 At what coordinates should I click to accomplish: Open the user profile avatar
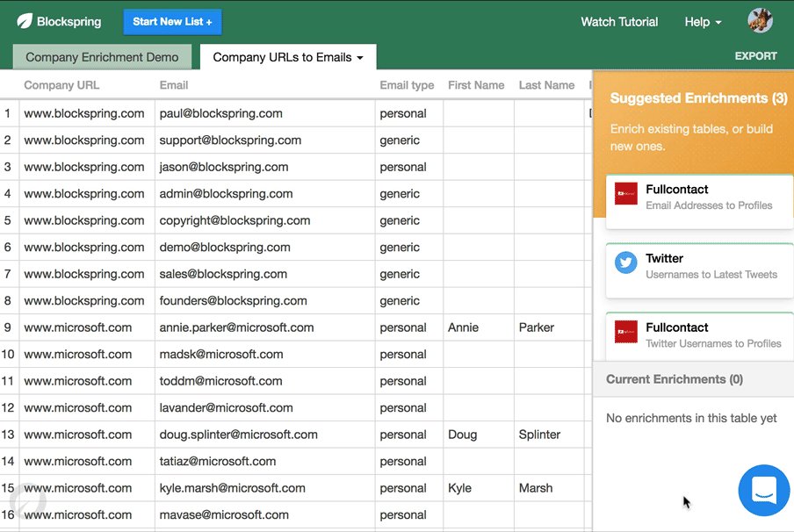tap(760, 21)
